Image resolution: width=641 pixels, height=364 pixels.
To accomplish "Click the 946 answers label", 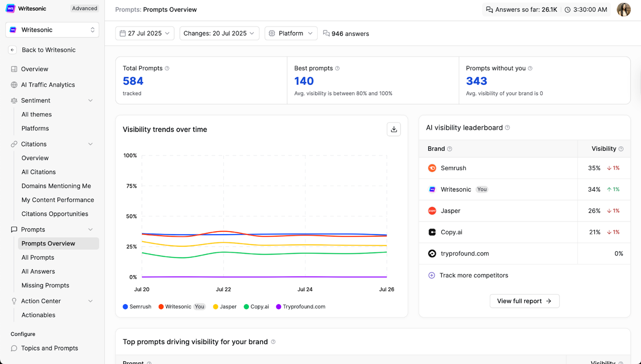I will 350,34.
